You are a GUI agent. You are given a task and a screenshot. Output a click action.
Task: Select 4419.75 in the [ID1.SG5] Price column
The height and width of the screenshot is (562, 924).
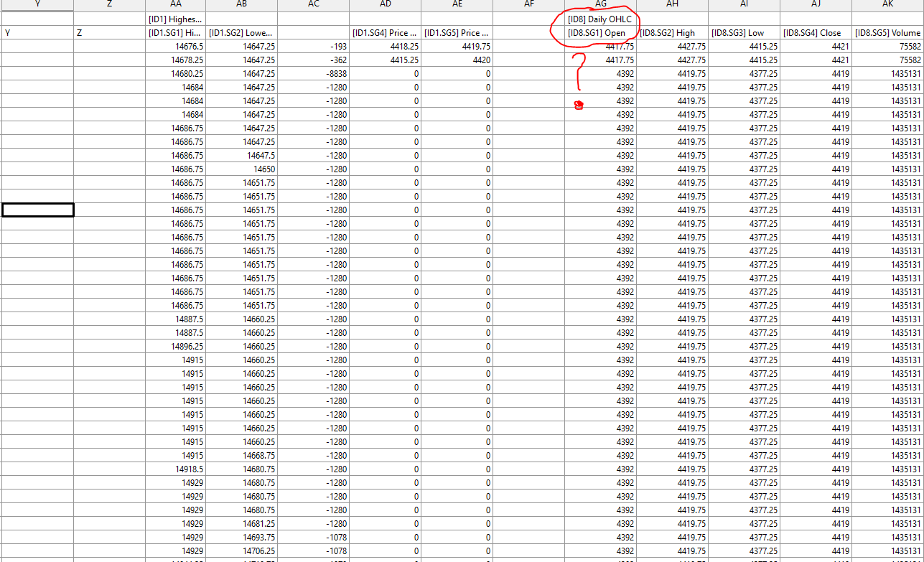(457, 47)
